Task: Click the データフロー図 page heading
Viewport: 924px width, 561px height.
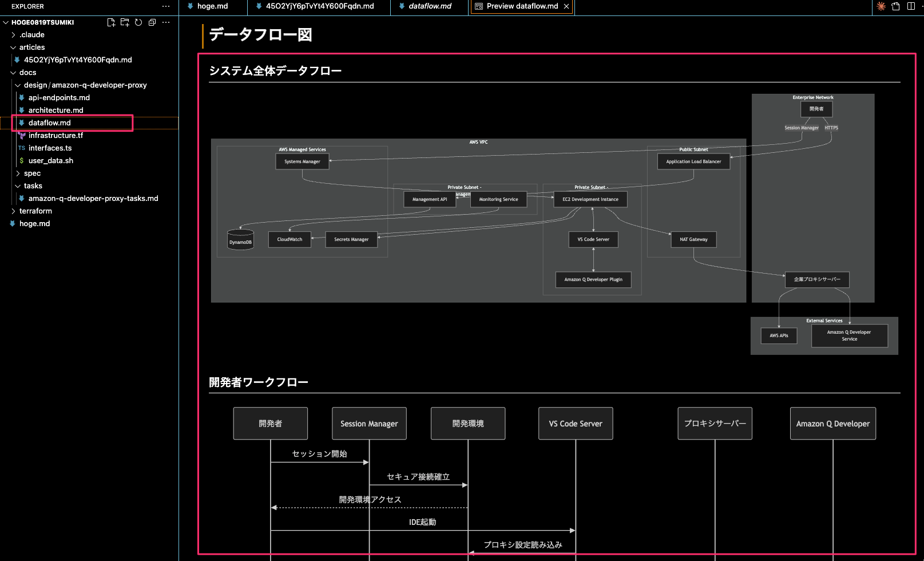Action: [x=260, y=35]
